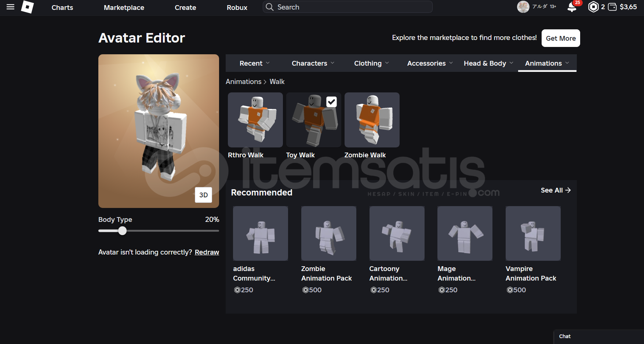
Task: Open the wallet balance icon
Action: tap(612, 7)
